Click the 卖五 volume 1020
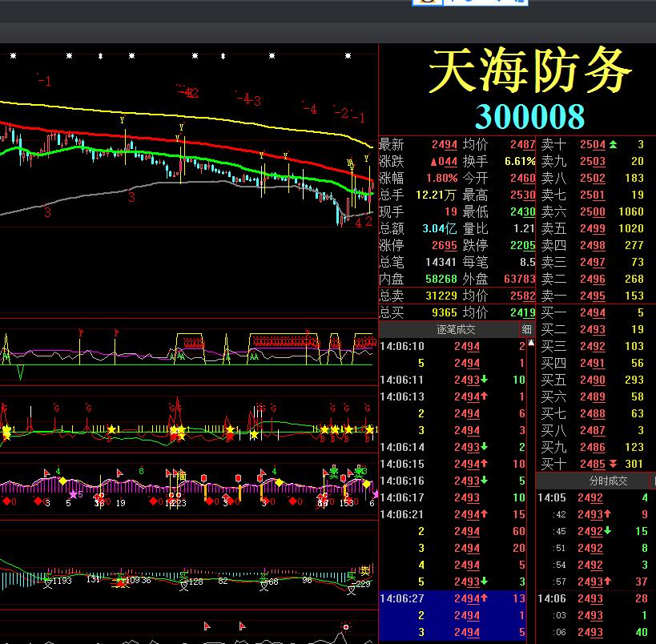656x644 pixels. click(631, 228)
